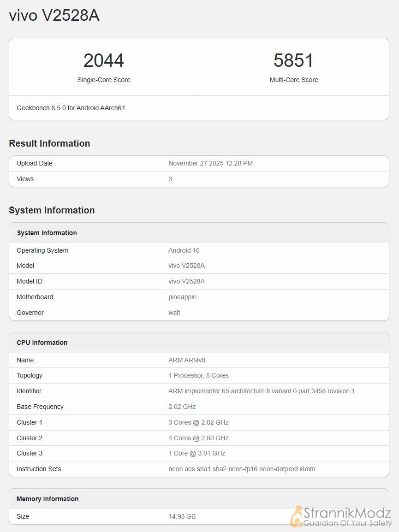Viewport: 399px width, 532px height.
Task: Click the 14.93 GB memory size value
Action: [x=182, y=516]
